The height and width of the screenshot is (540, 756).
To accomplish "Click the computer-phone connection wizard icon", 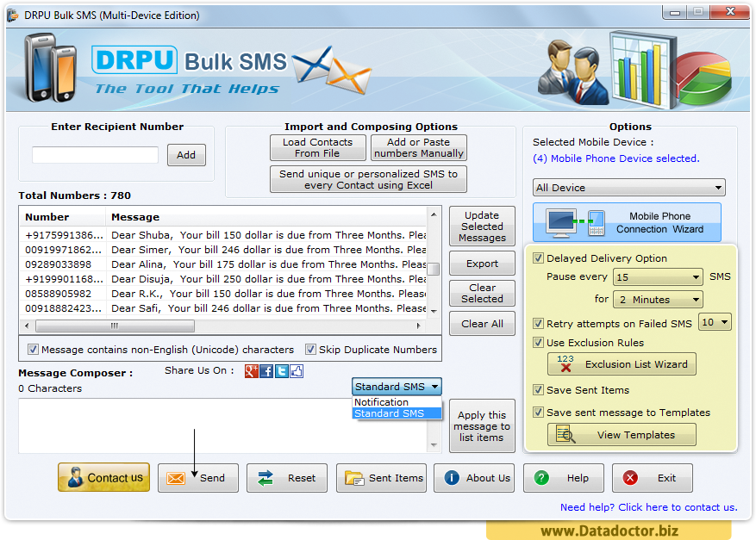I will 576,223.
